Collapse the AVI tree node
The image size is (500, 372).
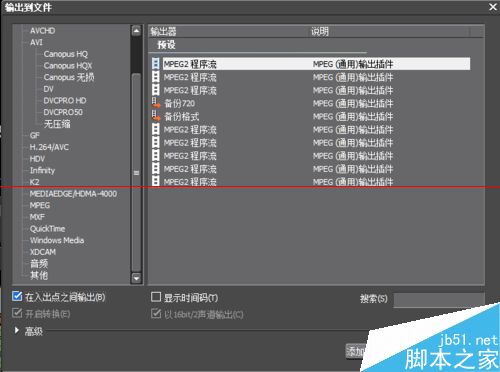coord(36,42)
